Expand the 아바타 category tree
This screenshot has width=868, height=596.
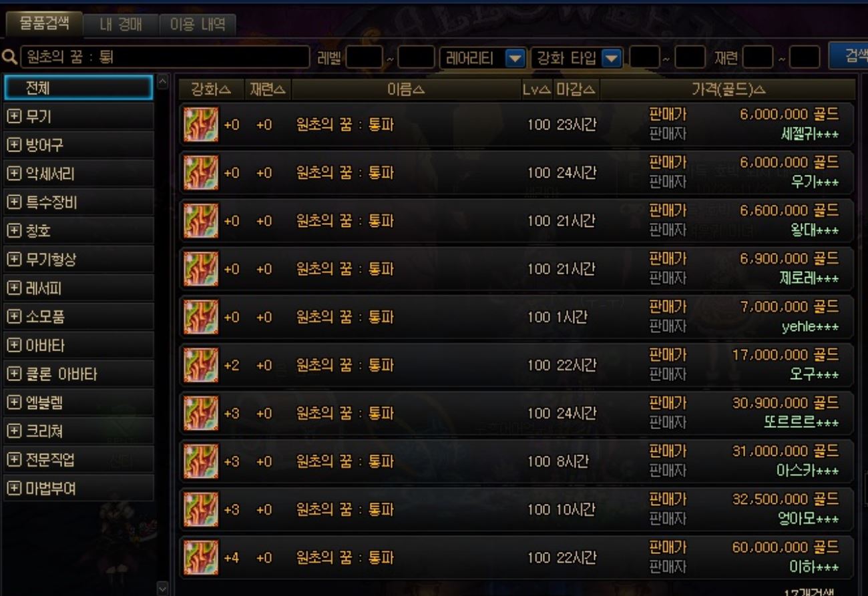[14, 346]
